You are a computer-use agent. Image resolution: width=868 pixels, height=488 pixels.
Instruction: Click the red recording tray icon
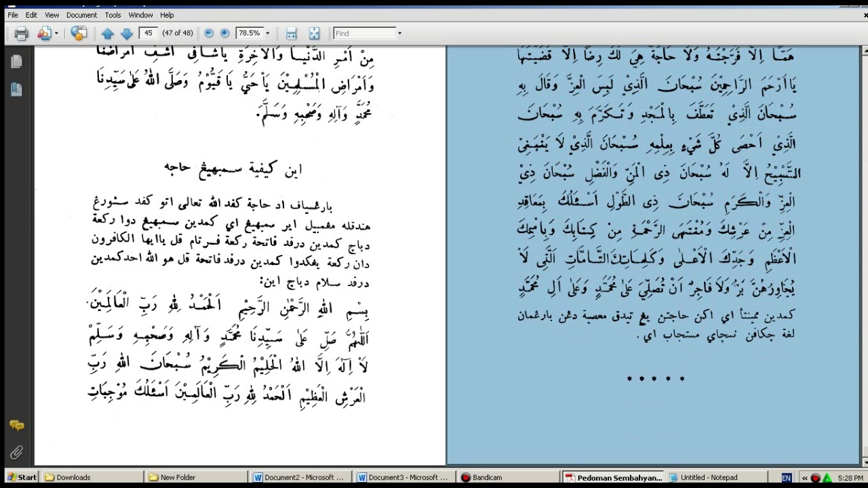point(815,478)
